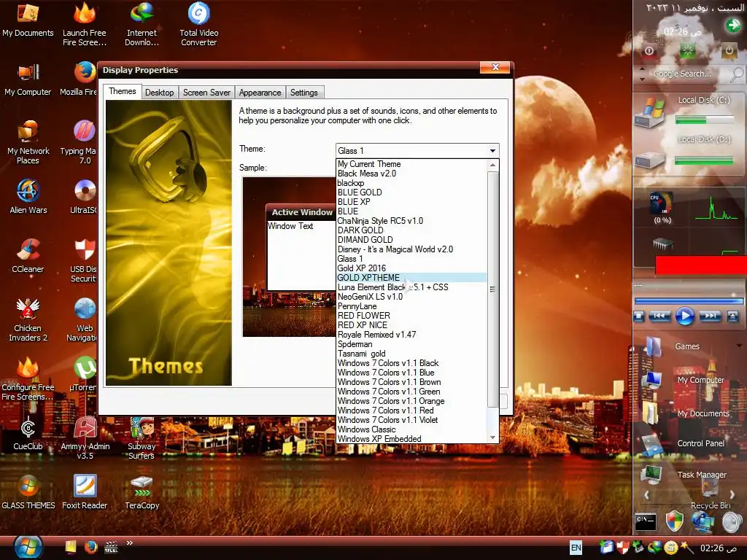The height and width of the screenshot is (560, 747).
Task: Launch Foxit Reader desktop icon
Action: pos(85,492)
